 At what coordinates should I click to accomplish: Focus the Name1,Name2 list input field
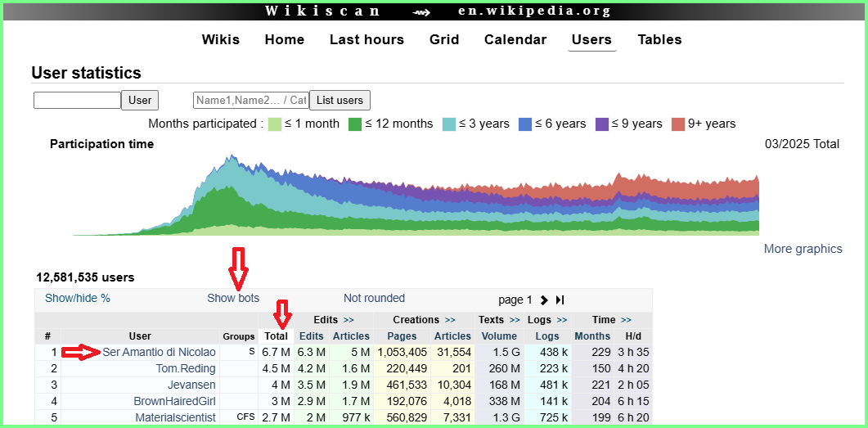tap(251, 100)
